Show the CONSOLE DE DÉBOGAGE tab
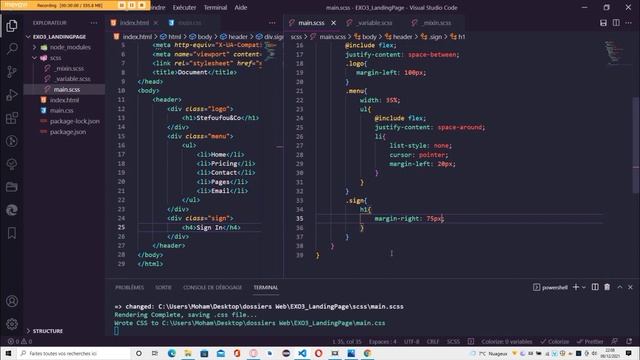This screenshot has height=360, width=640. (212, 287)
